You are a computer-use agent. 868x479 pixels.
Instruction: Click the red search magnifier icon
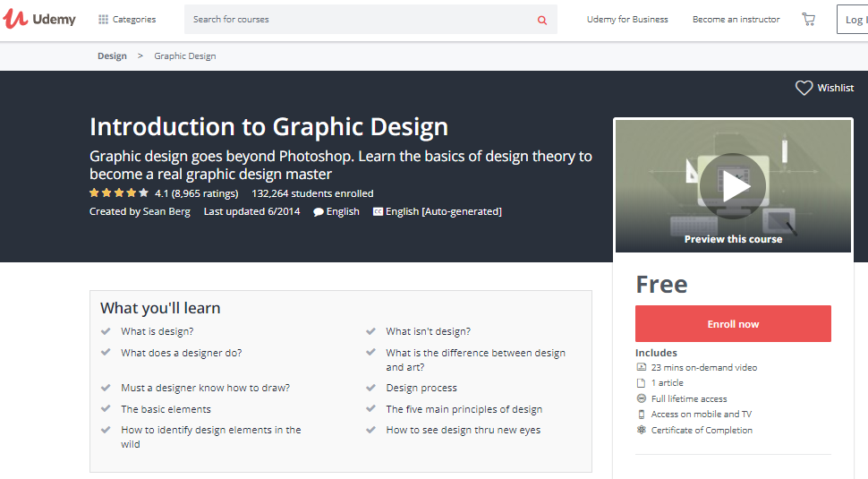pyautogui.click(x=542, y=20)
